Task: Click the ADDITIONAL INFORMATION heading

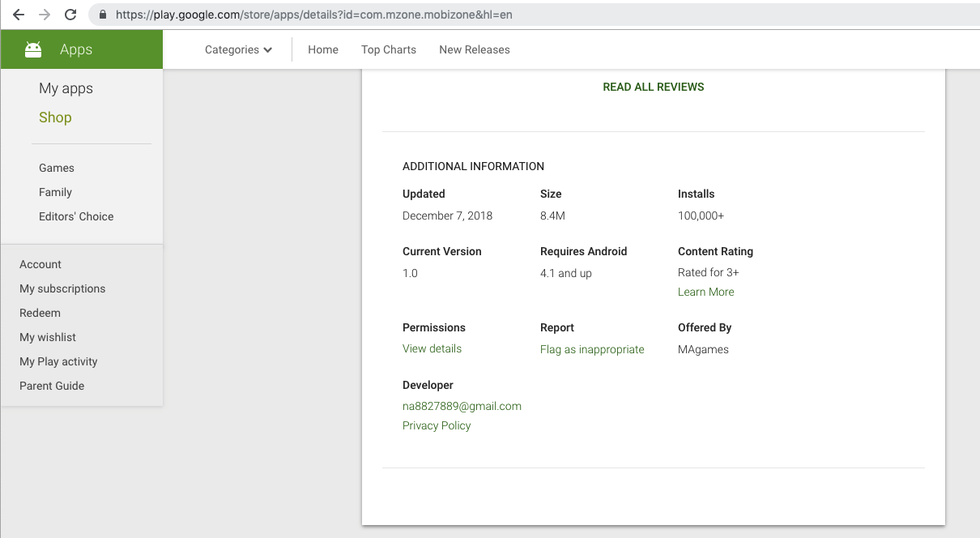Action: pyautogui.click(x=473, y=166)
